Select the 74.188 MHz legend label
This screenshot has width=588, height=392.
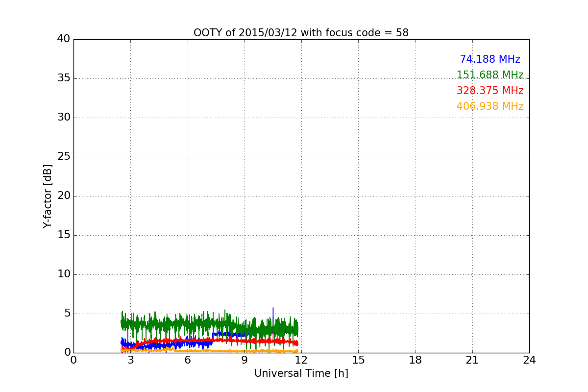pos(490,59)
